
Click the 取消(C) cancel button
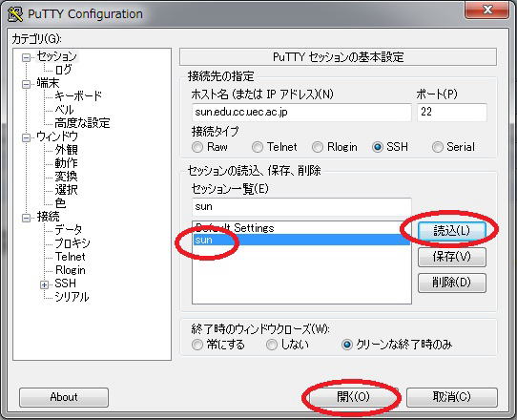click(x=452, y=397)
